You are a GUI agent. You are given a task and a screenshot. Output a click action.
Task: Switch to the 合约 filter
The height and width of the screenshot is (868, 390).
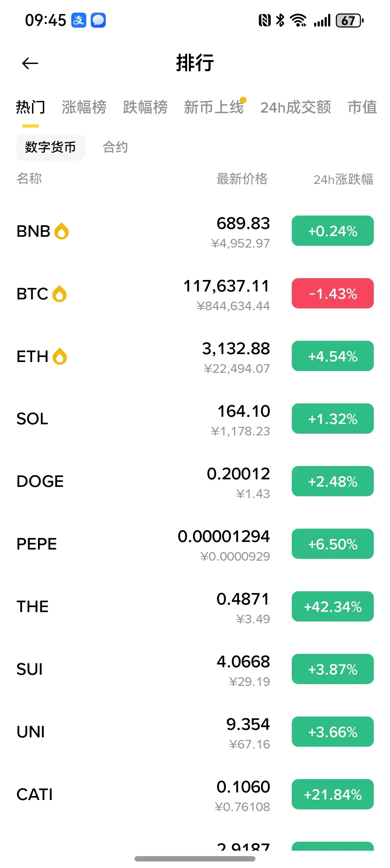click(x=115, y=147)
